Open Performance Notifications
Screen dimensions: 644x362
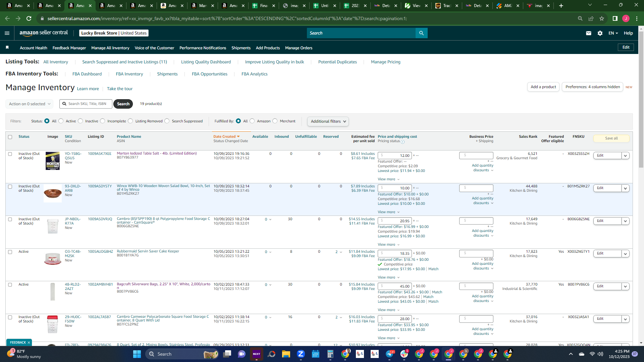point(203,48)
